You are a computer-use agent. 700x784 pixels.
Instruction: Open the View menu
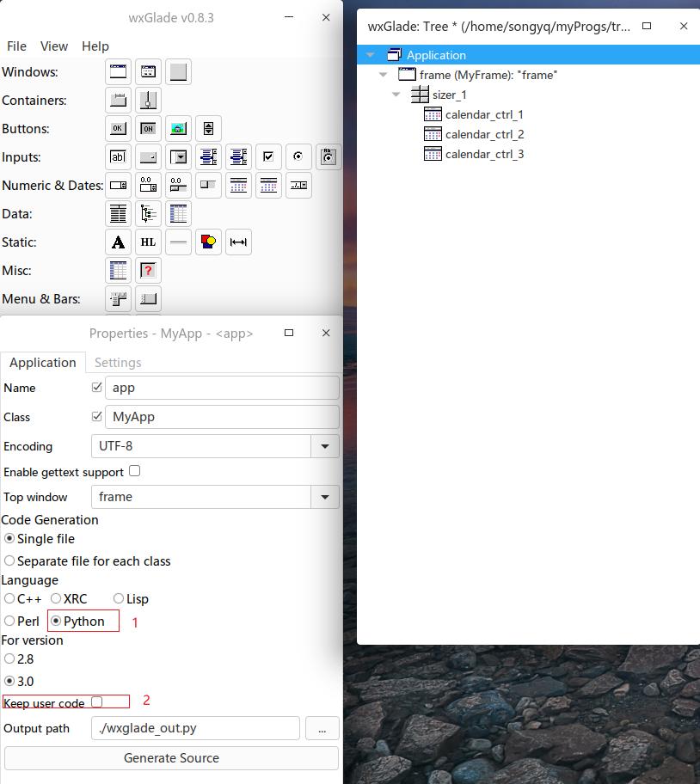click(x=54, y=46)
